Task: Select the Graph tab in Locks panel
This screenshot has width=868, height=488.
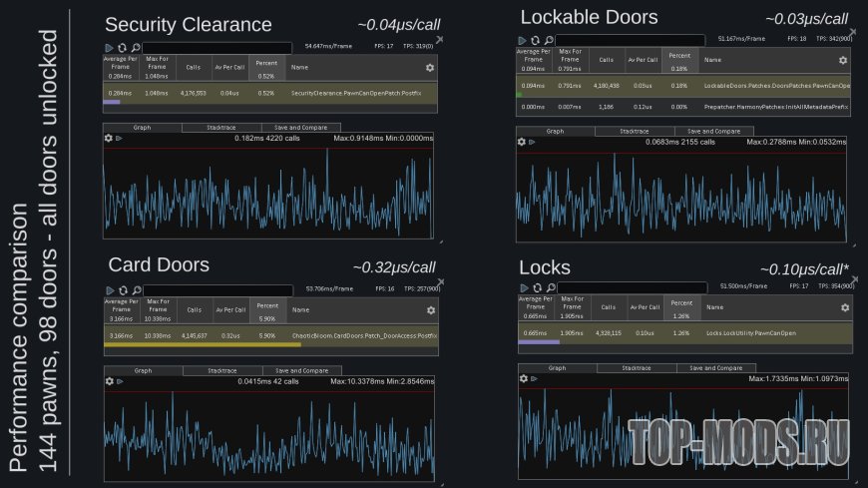Action: (557, 368)
